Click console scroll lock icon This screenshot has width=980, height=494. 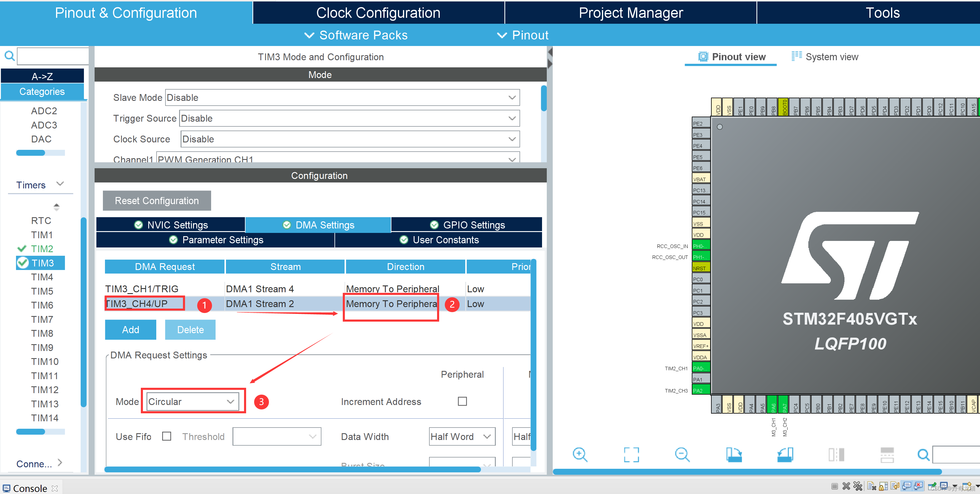(883, 486)
